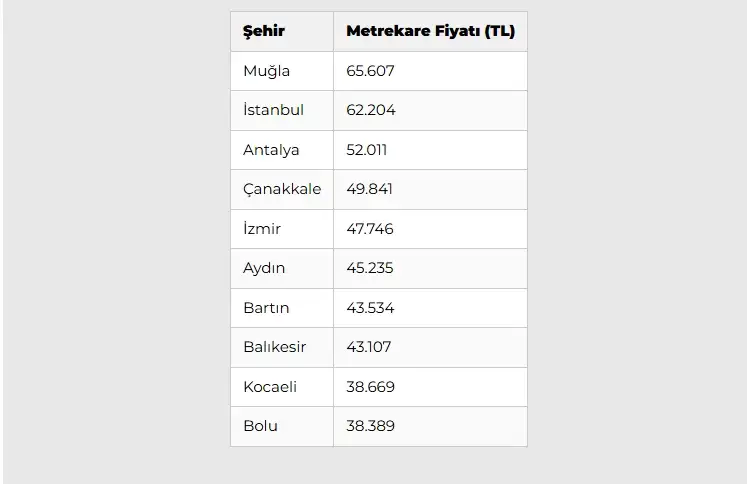Click the Şehir column header
The image size is (747, 484).
coord(264,31)
